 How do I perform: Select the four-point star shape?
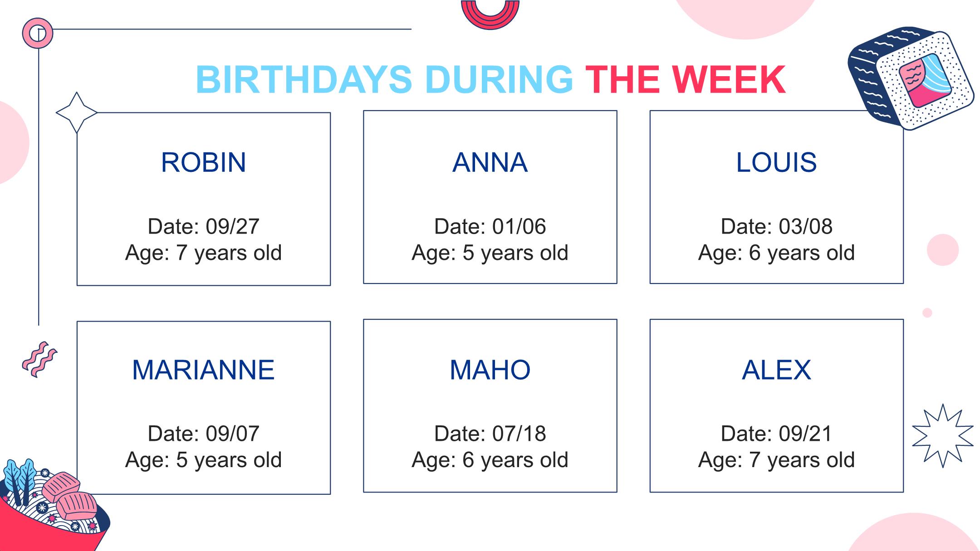click(x=77, y=112)
